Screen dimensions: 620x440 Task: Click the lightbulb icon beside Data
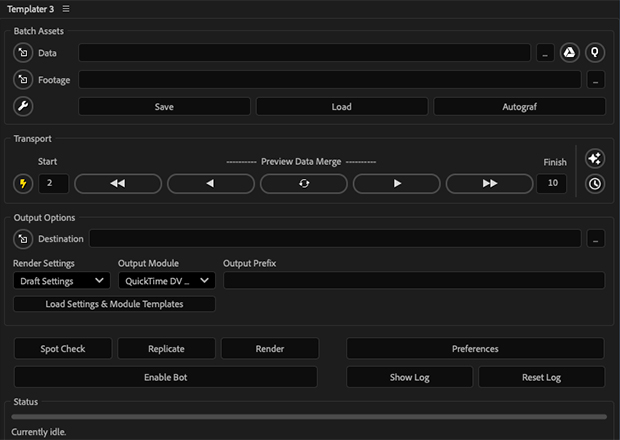tap(595, 53)
